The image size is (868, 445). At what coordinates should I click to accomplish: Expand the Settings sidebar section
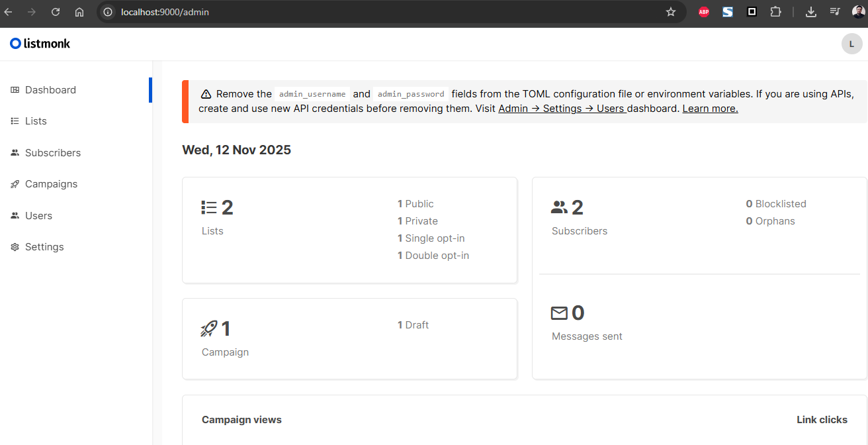click(44, 247)
